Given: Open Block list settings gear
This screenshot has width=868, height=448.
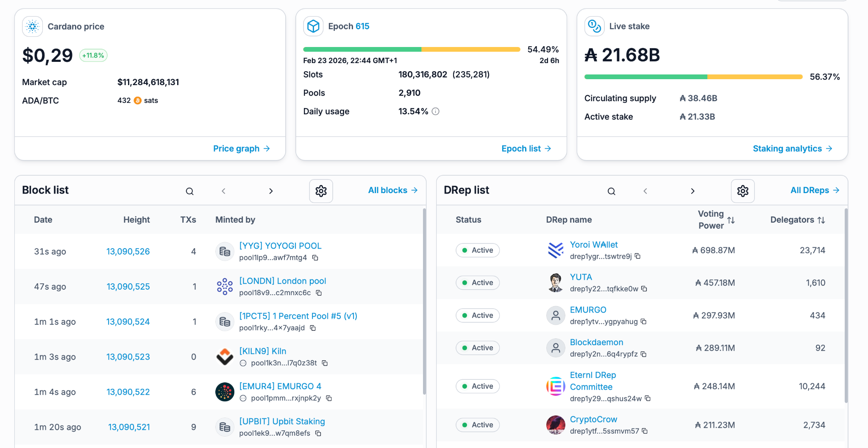Looking at the screenshot, I should [x=321, y=191].
